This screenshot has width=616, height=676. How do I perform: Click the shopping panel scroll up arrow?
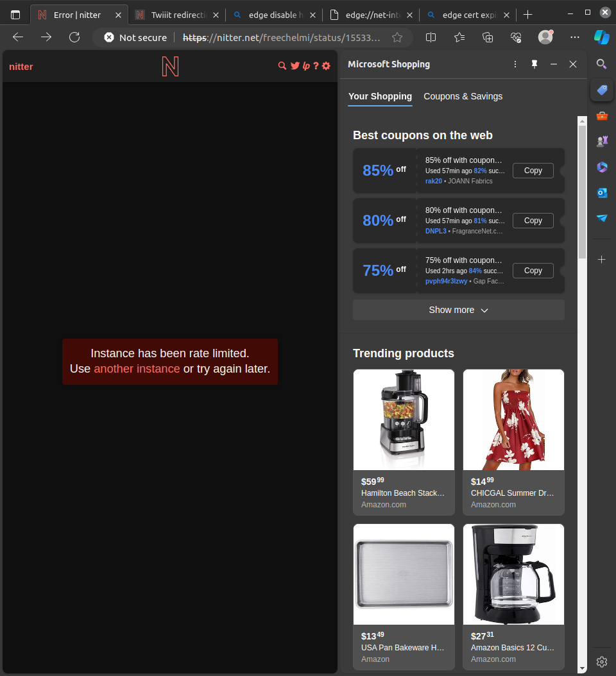(x=583, y=121)
